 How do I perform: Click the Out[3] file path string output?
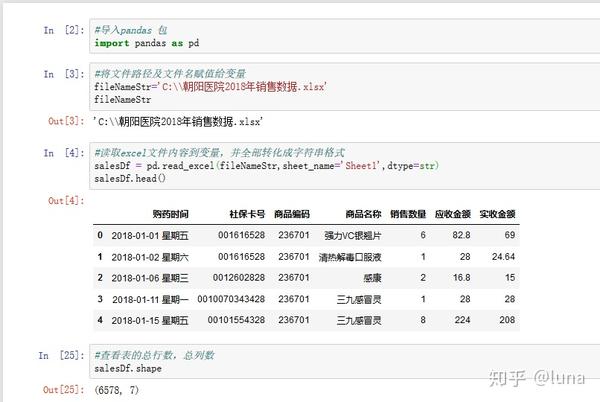(x=178, y=122)
